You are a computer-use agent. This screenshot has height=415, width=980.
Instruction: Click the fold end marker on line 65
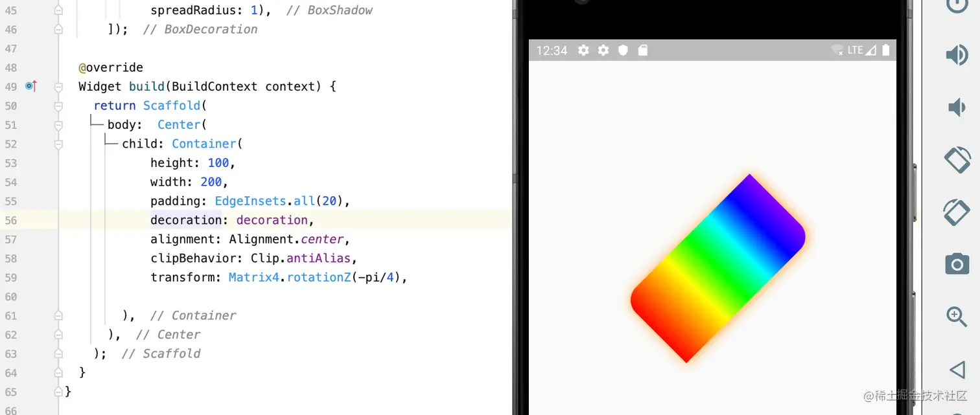pos(58,392)
